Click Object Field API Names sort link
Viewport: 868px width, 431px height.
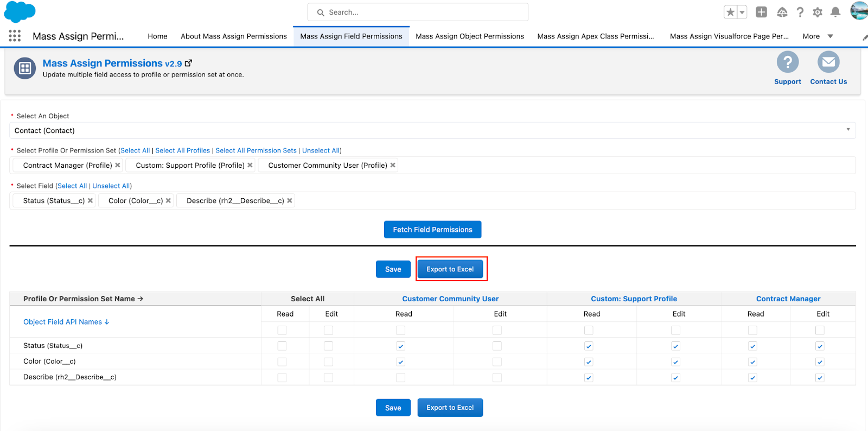(x=66, y=322)
